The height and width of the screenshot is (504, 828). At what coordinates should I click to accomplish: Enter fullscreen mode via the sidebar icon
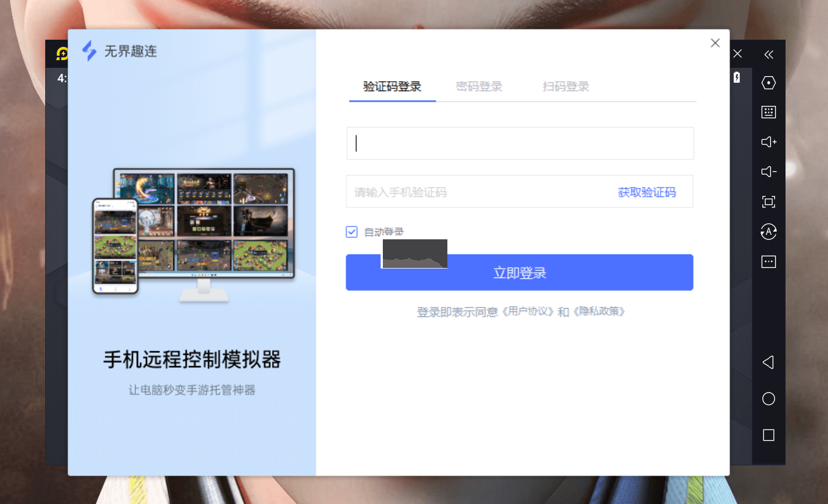coord(768,202)
